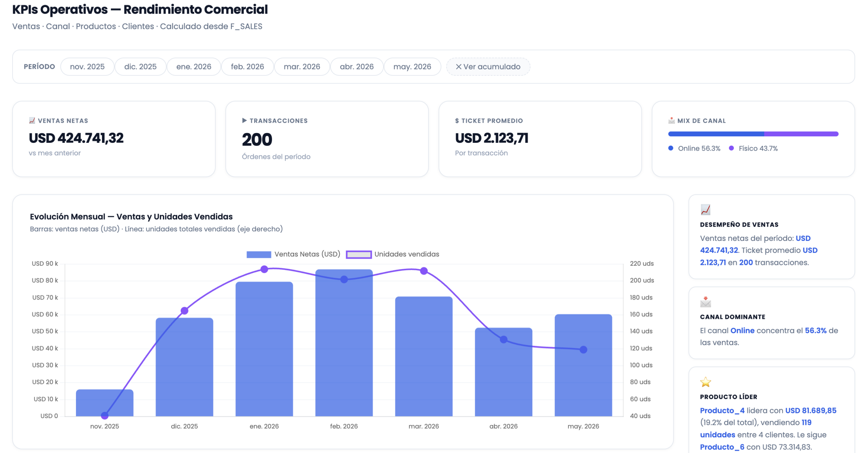The image size is (868, 453).
Task: Click the feb. 2026 sales bar
Action: [x=344, y=343]
